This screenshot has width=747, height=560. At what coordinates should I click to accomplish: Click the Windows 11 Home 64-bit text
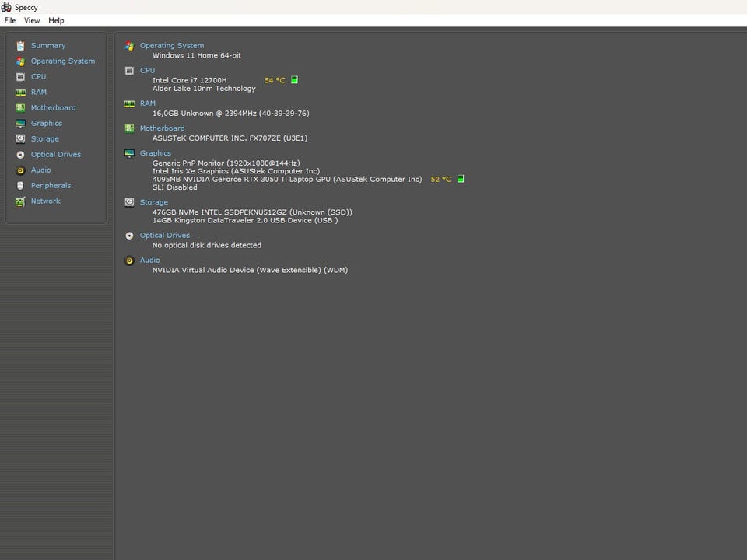pos(196,56)
